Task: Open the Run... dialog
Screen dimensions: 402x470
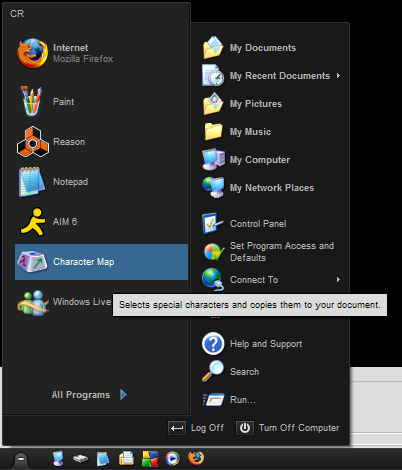Action: [x=271, y=400]
